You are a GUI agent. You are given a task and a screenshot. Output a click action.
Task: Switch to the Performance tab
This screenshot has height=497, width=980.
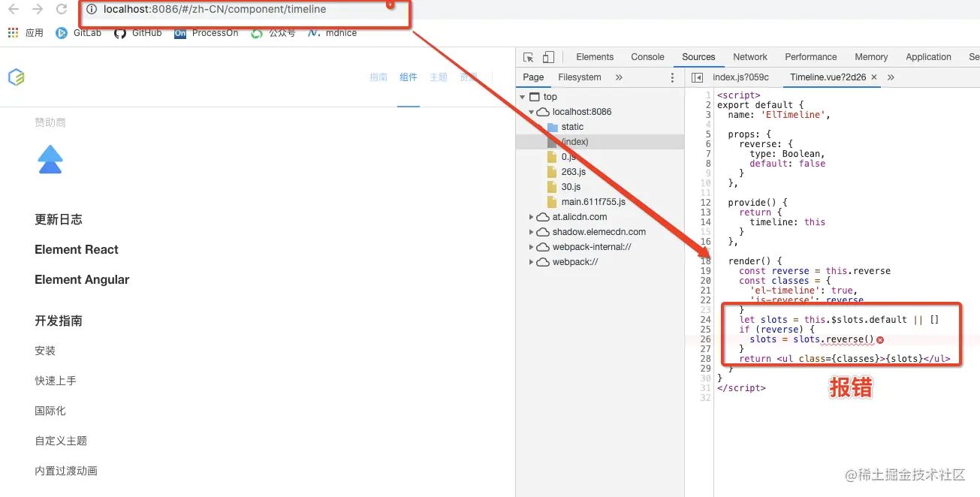pyautogui.click(x=811, y=57)
